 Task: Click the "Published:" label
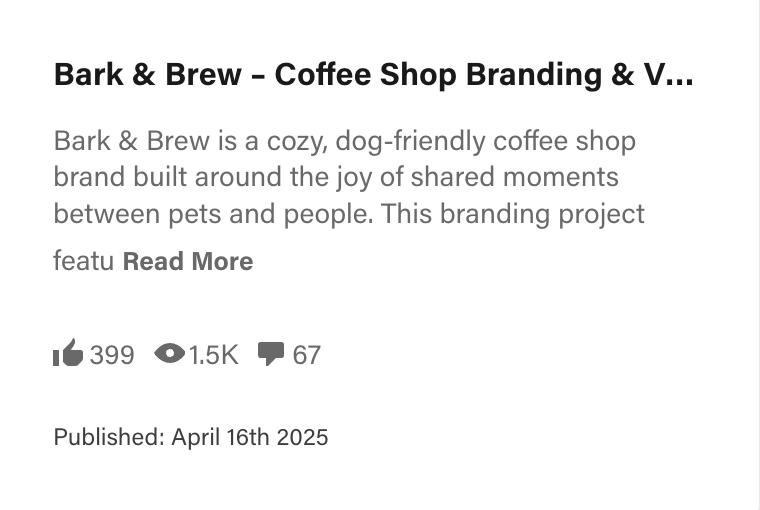point(109,437)
